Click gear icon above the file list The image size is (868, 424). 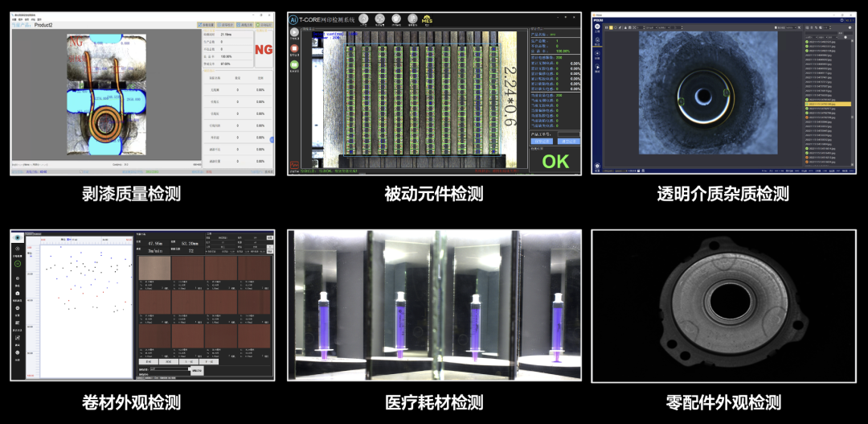pyautogui.click(x=850, y=27)
